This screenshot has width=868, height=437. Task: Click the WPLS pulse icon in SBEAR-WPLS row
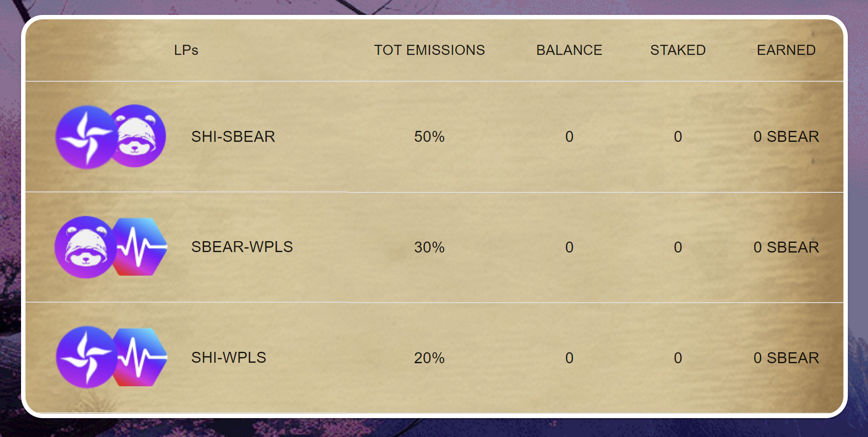[140, 247]
